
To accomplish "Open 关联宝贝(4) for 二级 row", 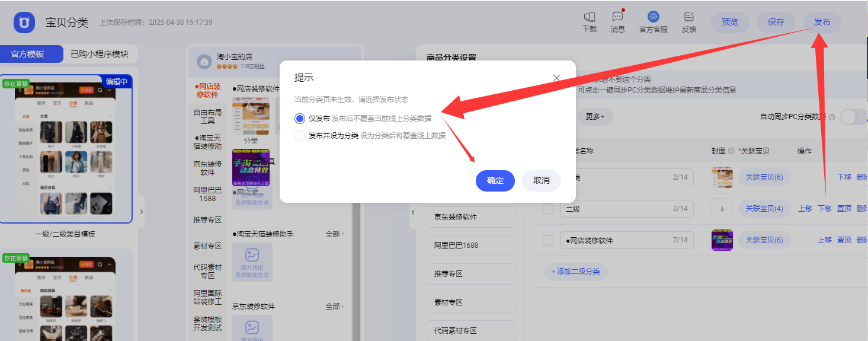I will (x=764, y=209).
